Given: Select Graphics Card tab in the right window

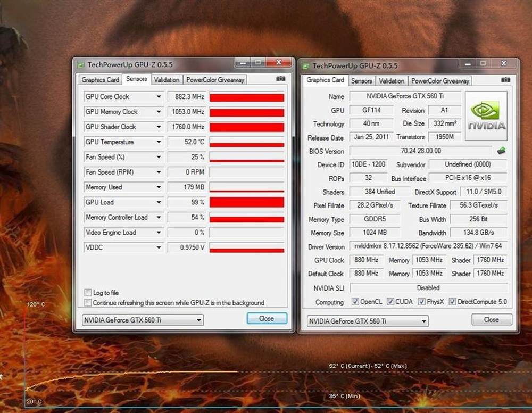Looking at the screenshot, I should pyautogui.click(x=325, y=80).
